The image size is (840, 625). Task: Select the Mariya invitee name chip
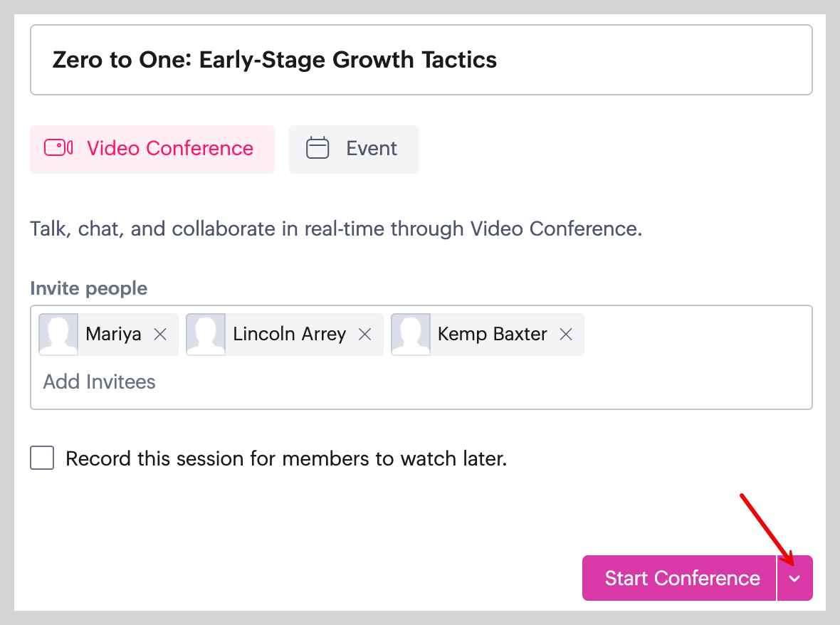[x=113, y=334]
